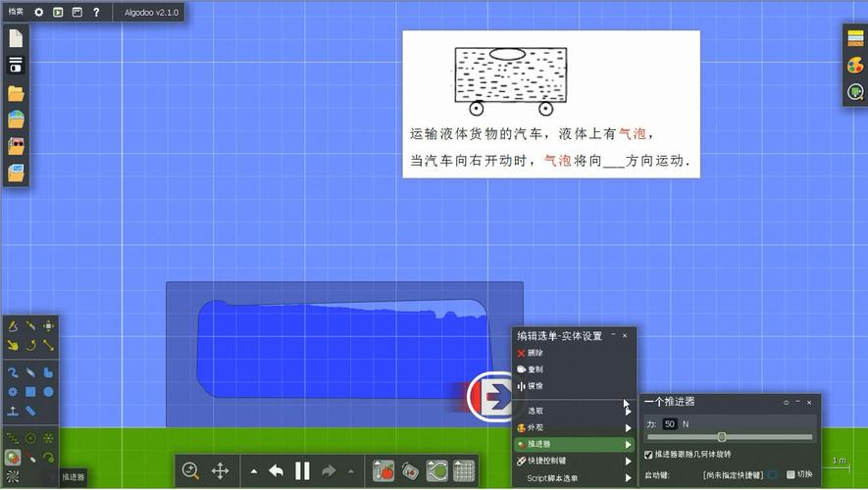Toggle air friction in the bottom bar
Image resolution: width=868 pixels, height=490 pixels.
(x=436, y=471)
